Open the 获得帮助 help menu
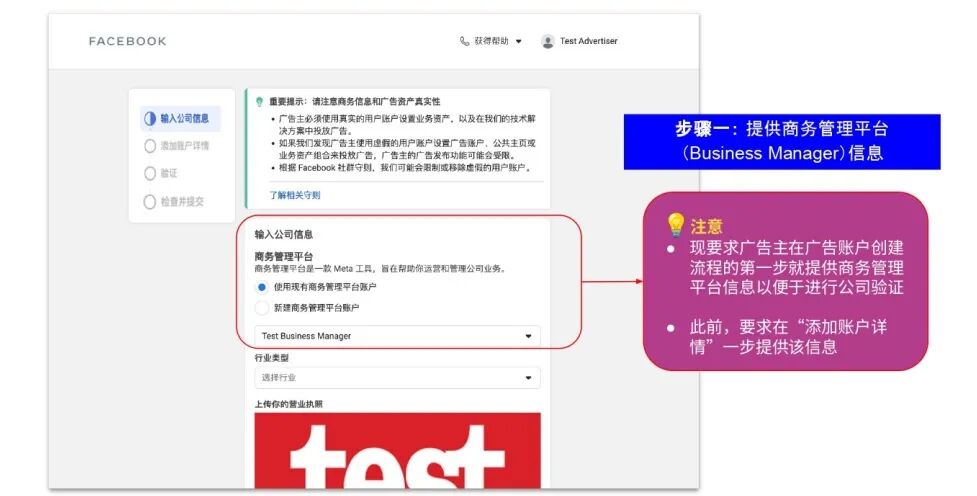The width and height of the screenshot is (977, 496). coord(491,41)
